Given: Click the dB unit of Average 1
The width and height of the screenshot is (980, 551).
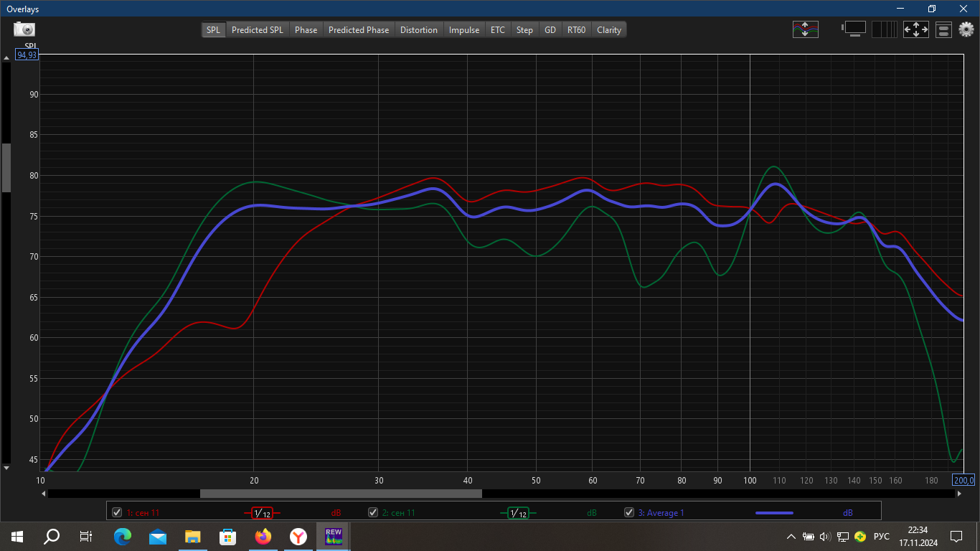Looking at the screenshot, I should pos(848,513).
